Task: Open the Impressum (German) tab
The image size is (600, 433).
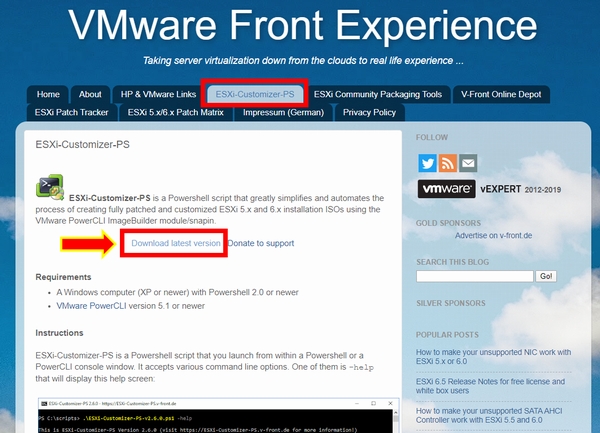Action: click(284, 112)
